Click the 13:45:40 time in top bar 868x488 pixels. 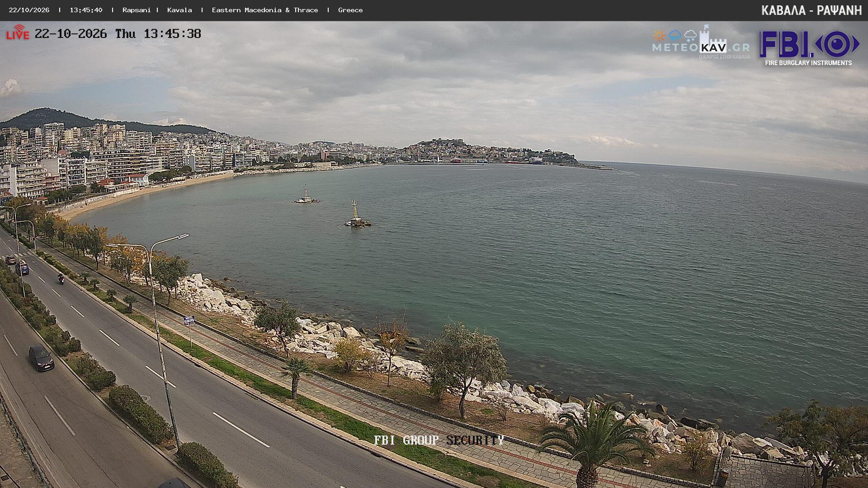(x=86, y=10)
